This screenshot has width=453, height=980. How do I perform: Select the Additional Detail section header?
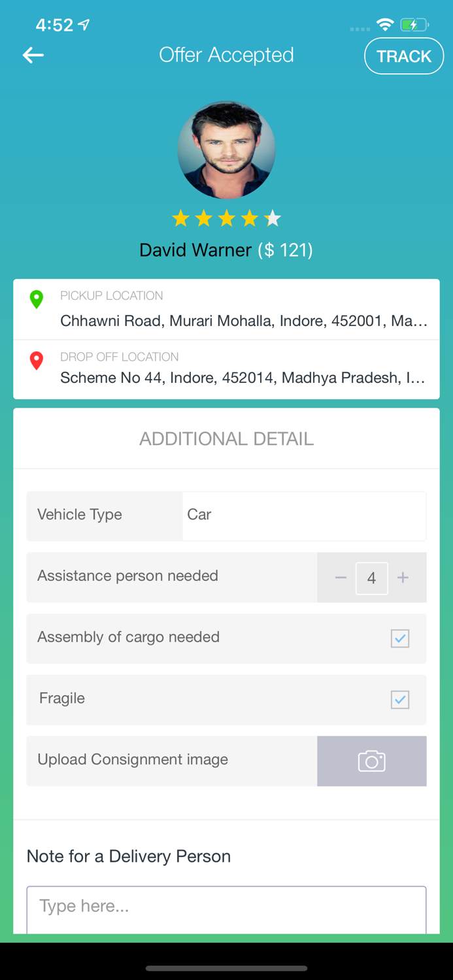click(226, 438)
